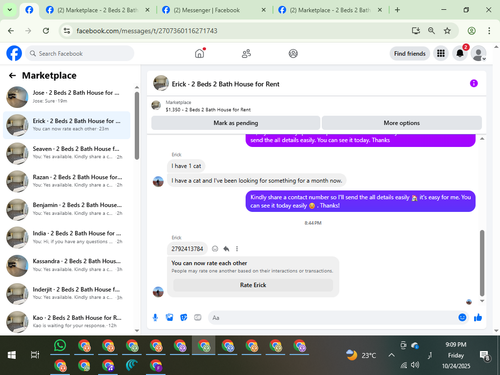Open Jose conversation in chat list
The image size is (500, 375).
point(67,97)
